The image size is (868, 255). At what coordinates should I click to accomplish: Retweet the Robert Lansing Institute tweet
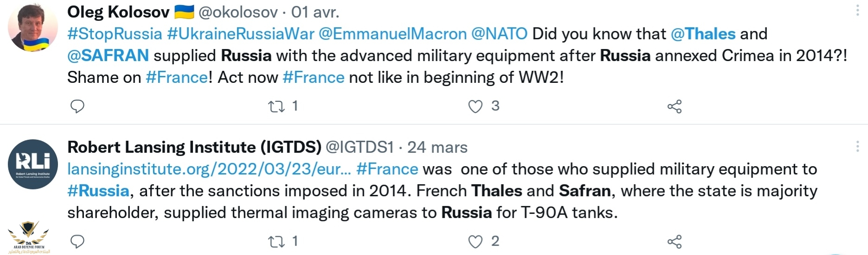pyautogui.click(x=277, y=242)
